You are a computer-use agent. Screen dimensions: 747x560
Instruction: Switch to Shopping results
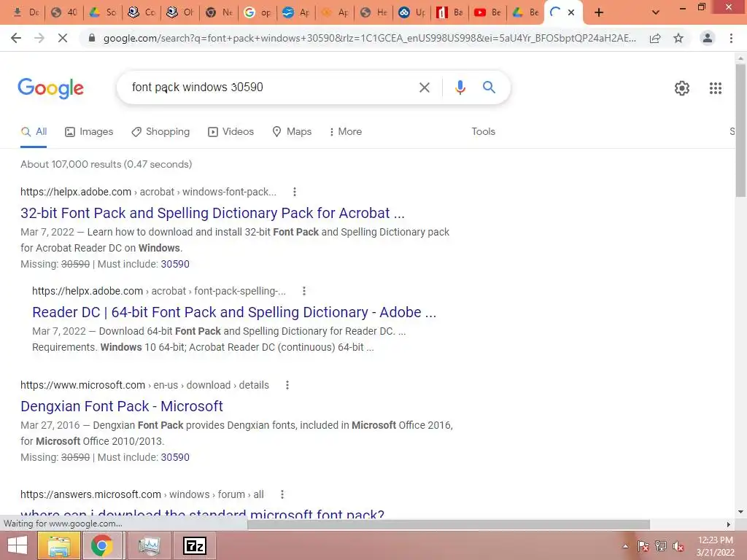[160, 131]
